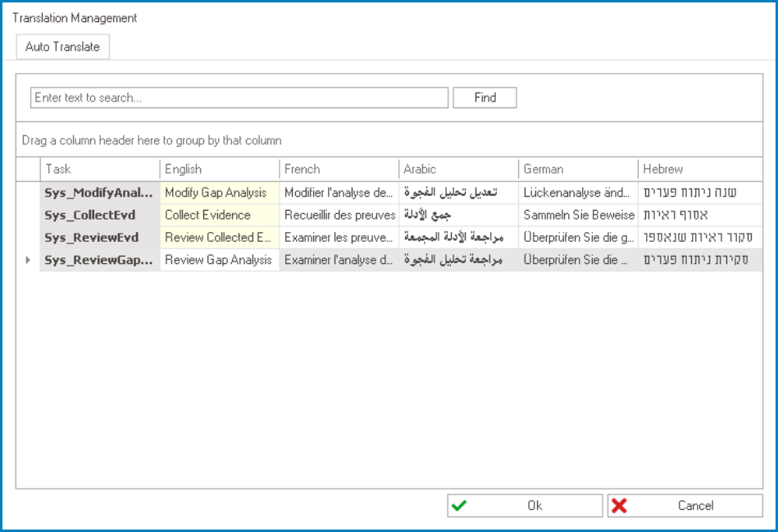This screenshot has height=532, width=778.
Task: Sort by the English column header
Action: pos(218,169)
